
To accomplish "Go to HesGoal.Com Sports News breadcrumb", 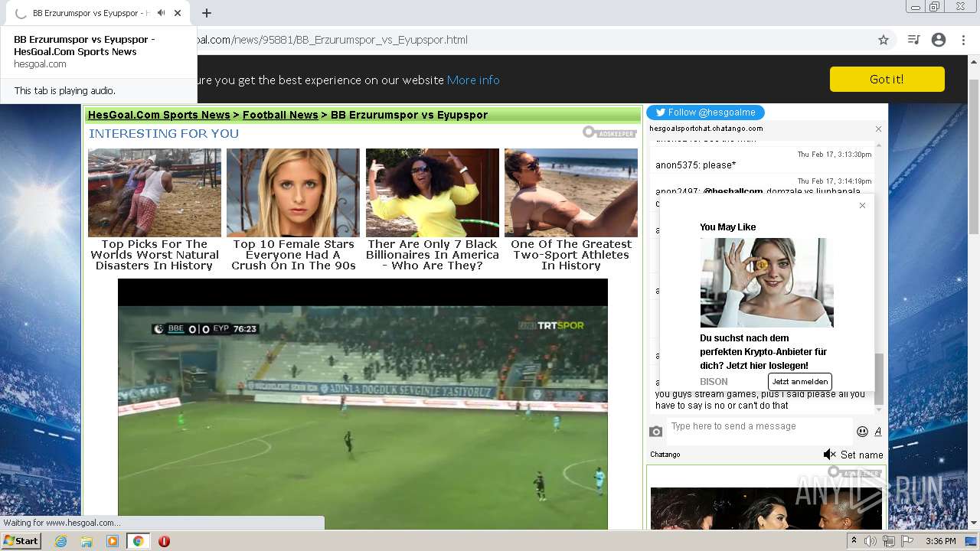I will (159, 115).
